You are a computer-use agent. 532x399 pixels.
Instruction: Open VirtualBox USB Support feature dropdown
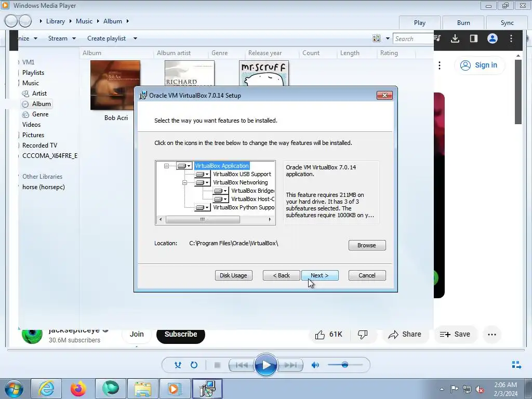click(x=203, y=175)
